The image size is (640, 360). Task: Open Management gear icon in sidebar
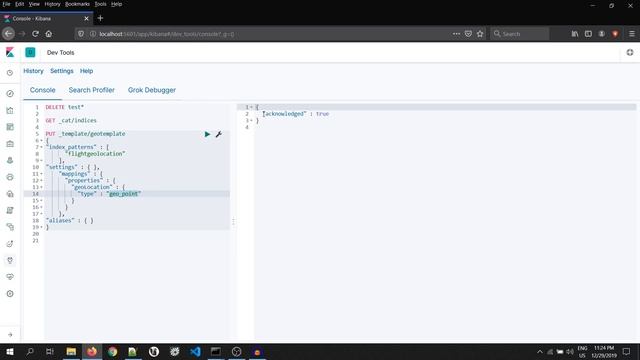coord(10,293)
